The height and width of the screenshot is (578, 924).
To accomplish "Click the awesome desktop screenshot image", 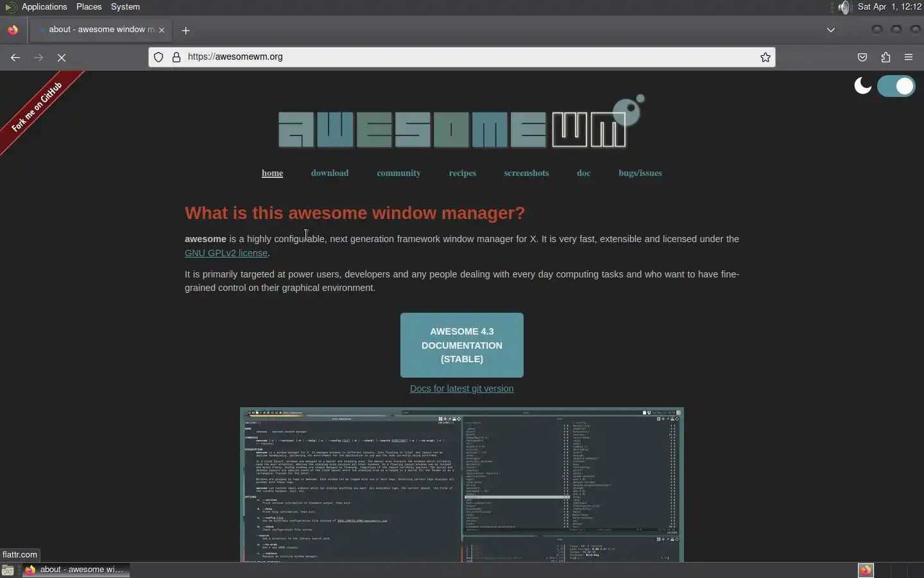I will pyautogui.click(x=462, y=484).
